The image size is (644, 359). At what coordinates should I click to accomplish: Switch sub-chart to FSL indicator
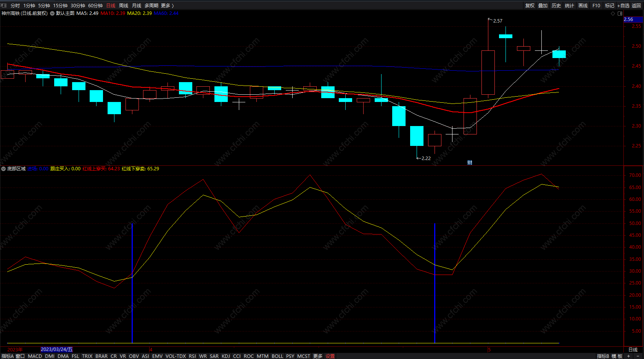click(x=76, y=356)
